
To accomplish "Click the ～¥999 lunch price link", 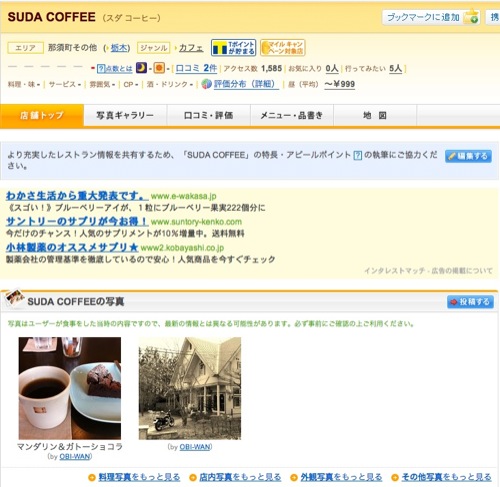I will point(339,84).
